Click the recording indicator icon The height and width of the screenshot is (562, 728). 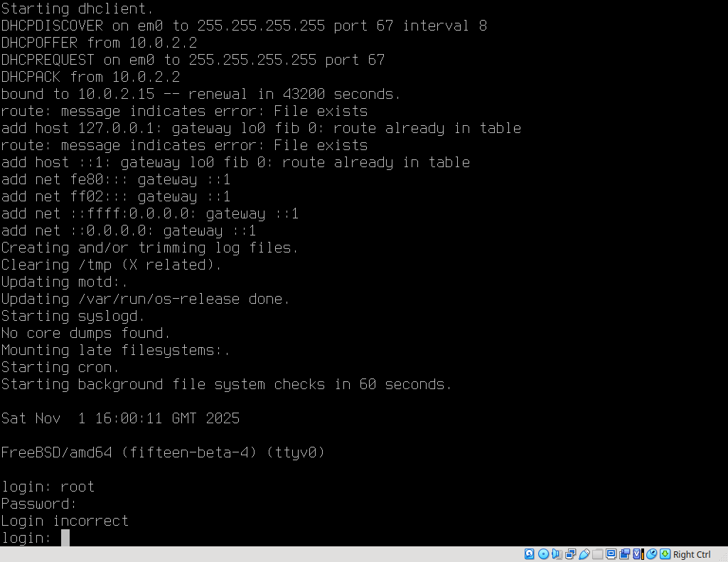pyautogui.click(x=624, y=554)
